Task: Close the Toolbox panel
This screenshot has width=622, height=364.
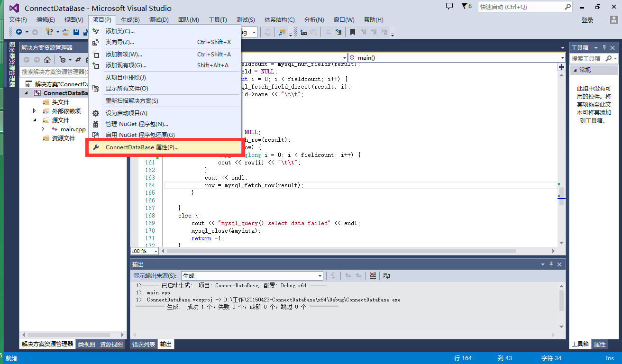Action: pyautogui.click(x=613, y=47)
